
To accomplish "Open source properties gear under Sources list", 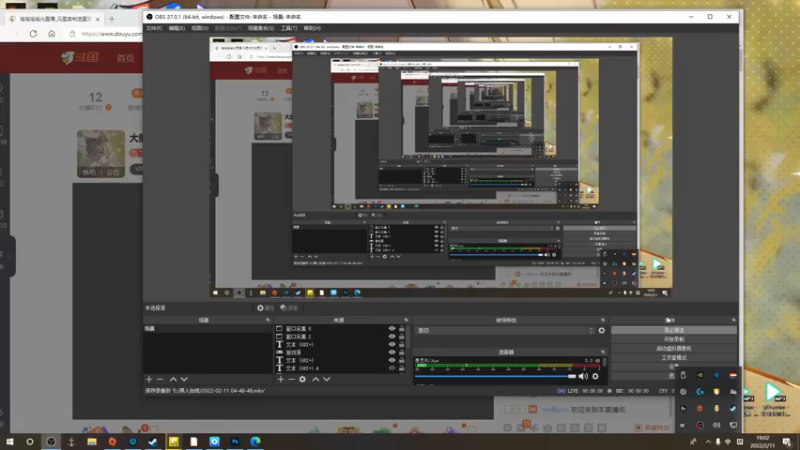I will pyautogui.click(x=303, y=379).
